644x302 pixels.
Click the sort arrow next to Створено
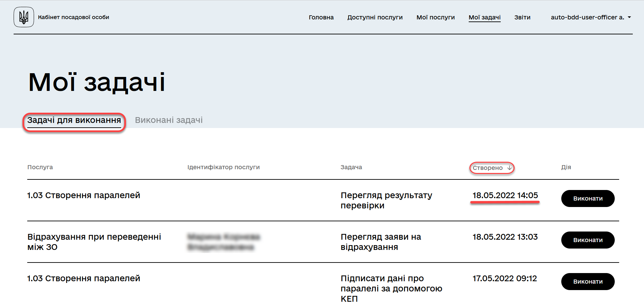tap(510, 168)
